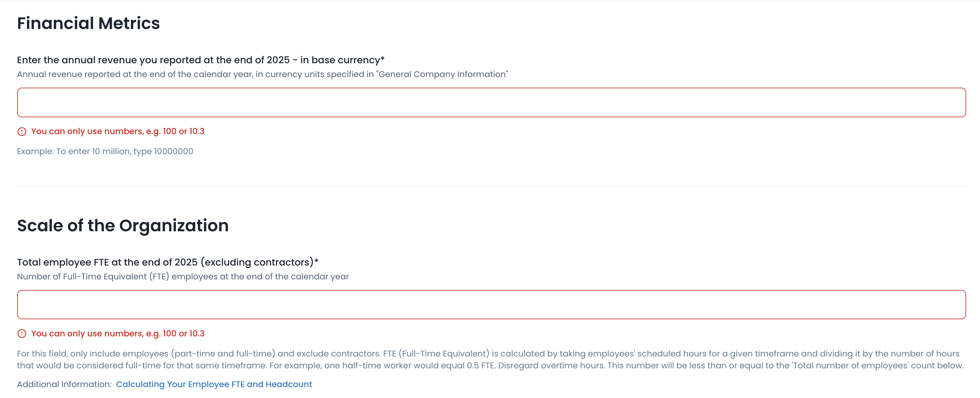Focus the total employee FTE input field
Image resolution: width=980 pixels, height=398 pixels.
click(491, 304)
